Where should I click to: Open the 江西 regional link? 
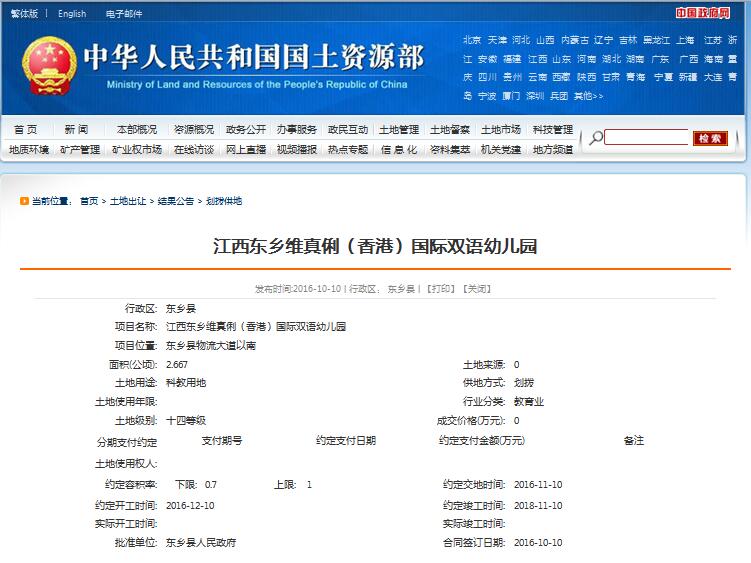pos(537,59)
